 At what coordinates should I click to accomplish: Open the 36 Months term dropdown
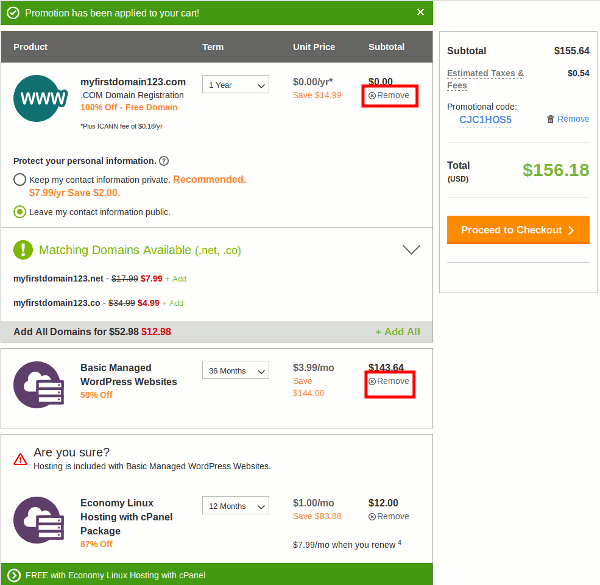pyautogui.click(x=235, y=370)
